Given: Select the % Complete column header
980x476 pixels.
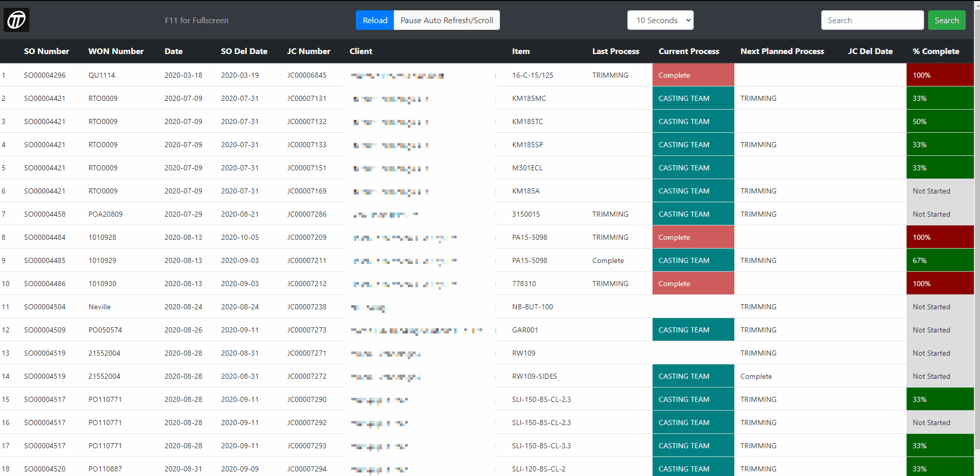Looking at the screenshot, I should click(935, 51).
